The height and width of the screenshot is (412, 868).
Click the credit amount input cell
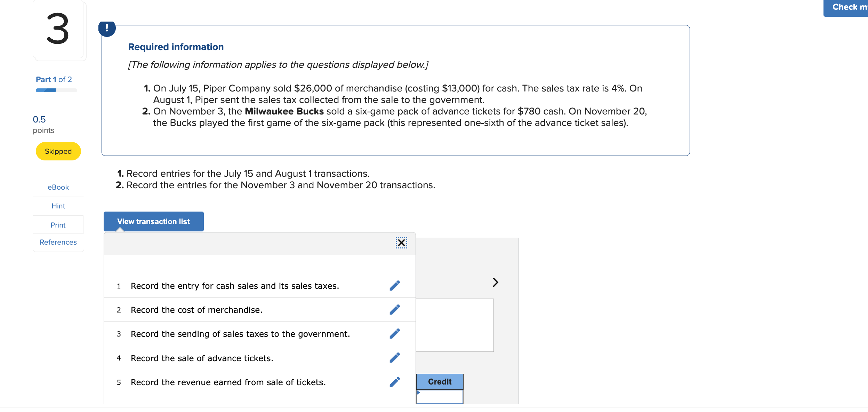(x=440, y=397)
